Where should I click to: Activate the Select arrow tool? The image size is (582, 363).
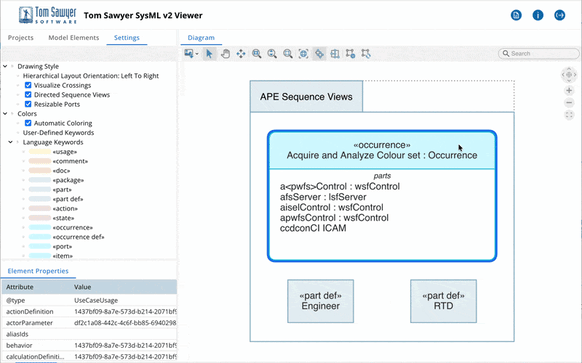click(x=209, y=54)
